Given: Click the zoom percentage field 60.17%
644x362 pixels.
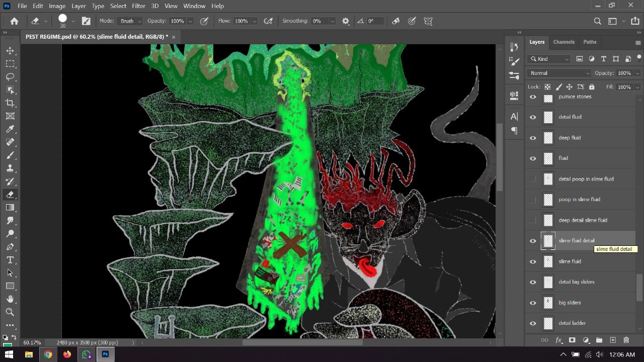Looking at the screenshot, I should tap(32, 342).
